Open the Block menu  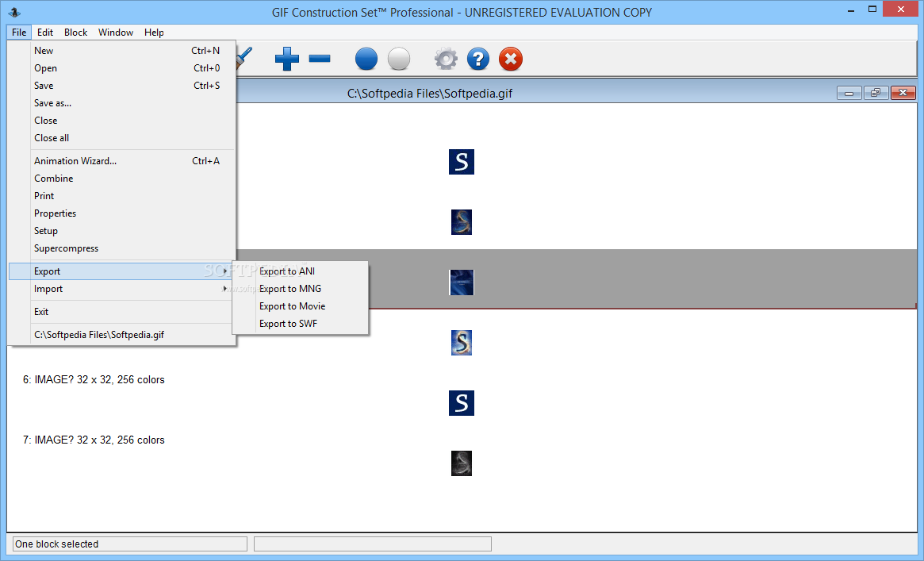pyautogui.click(x=75, y=33)
